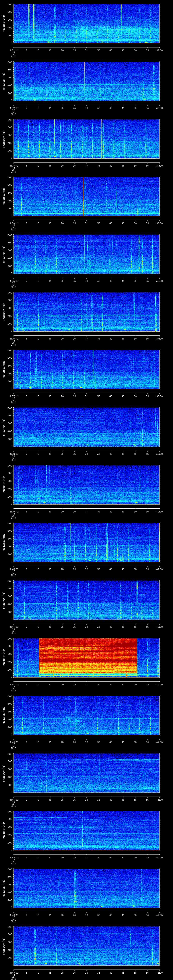Click the "1:40:00" start time label
173x980 pixels.
click(14, 569)
